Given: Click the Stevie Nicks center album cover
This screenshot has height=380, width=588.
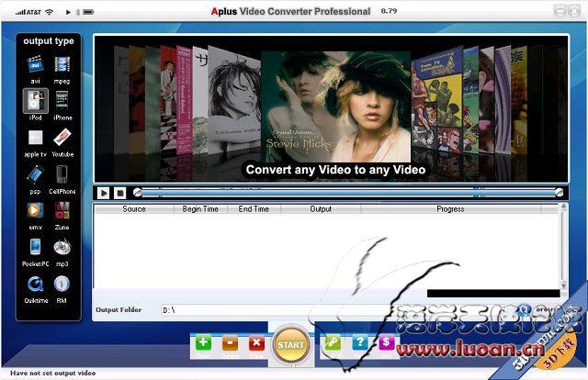Looking at the screenshot, I should (x=335, y=106).
